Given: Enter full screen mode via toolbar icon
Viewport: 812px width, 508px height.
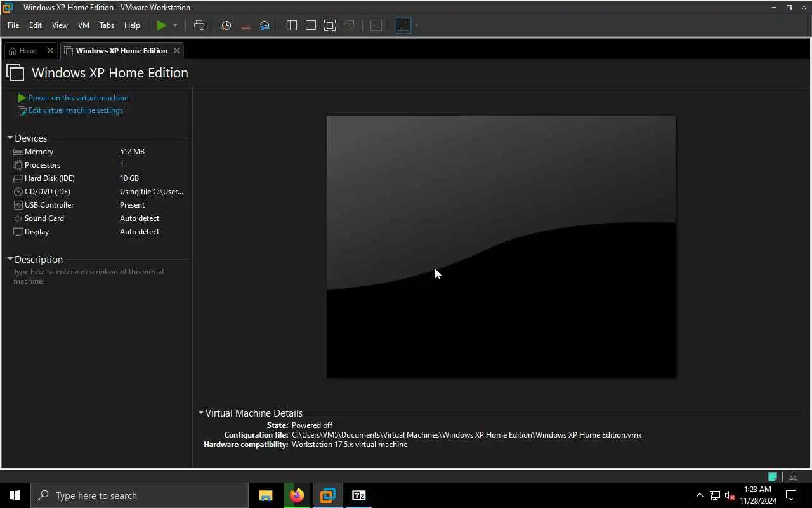Looking at the screenshot, I should 330,25.
